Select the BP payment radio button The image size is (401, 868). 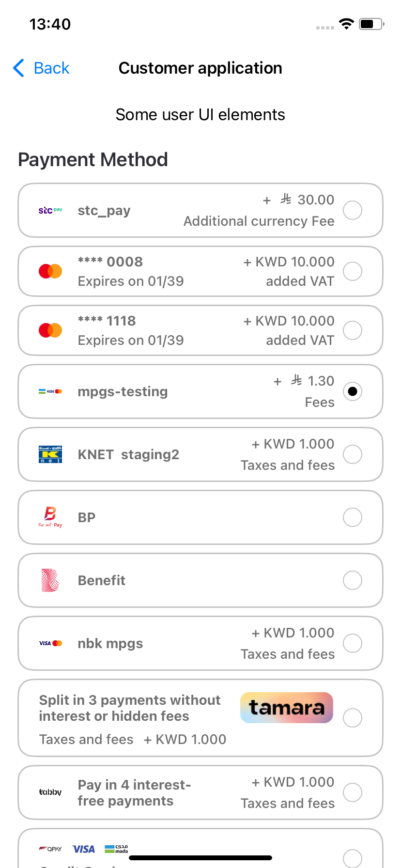353,517
